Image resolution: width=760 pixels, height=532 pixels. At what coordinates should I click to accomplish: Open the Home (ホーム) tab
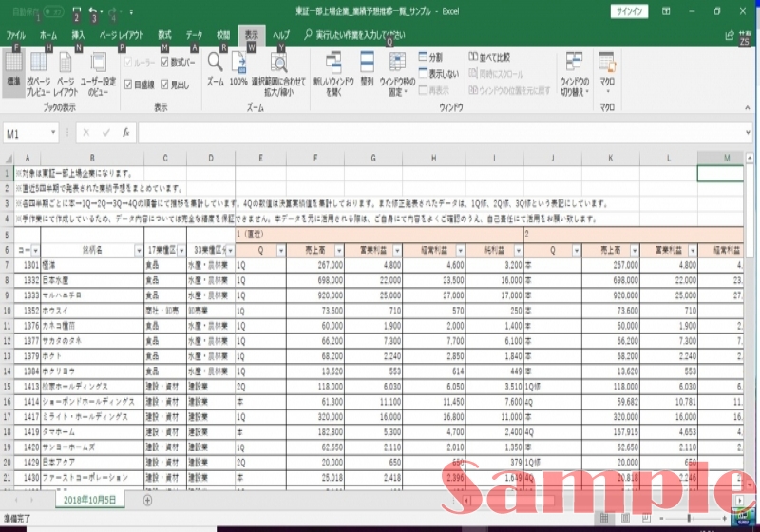pyautogui.click(x=48, y=35)
